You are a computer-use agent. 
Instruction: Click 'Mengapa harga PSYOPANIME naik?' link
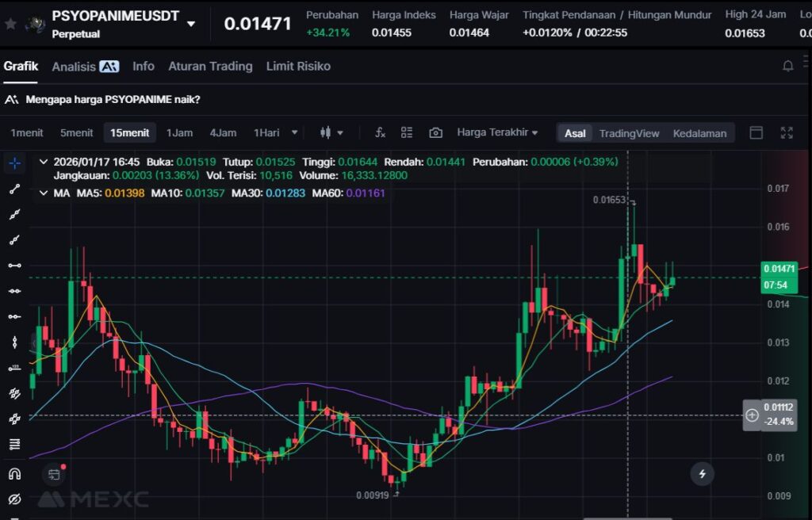coord(113,99)
